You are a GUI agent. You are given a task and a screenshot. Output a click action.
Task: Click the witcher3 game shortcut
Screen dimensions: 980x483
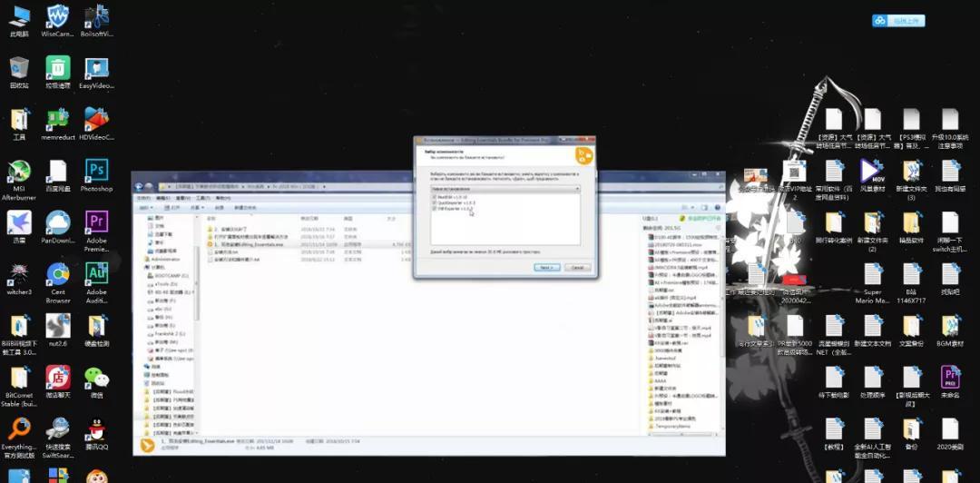pos(18,275)
